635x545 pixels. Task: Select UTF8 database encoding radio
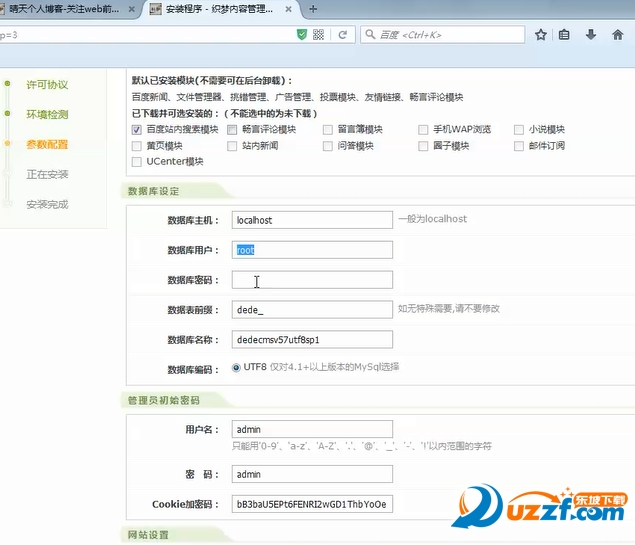pyautogui.click(x=236, y=368)
